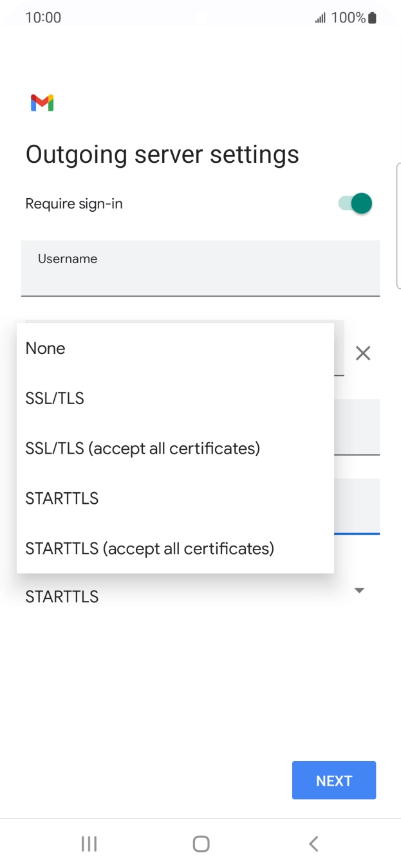The width and height of the screenshot is (401, 868).
Task: Open recent apps from navigation bar
Action: (89, 844)
